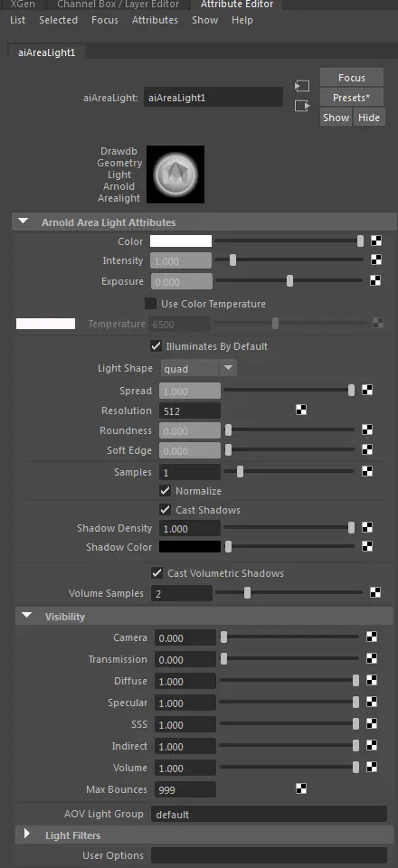The height and width of the screenshot is (868, 398).
Task: Switch to Channel Box / Layer Editor tab
Action: click(118, 5)
